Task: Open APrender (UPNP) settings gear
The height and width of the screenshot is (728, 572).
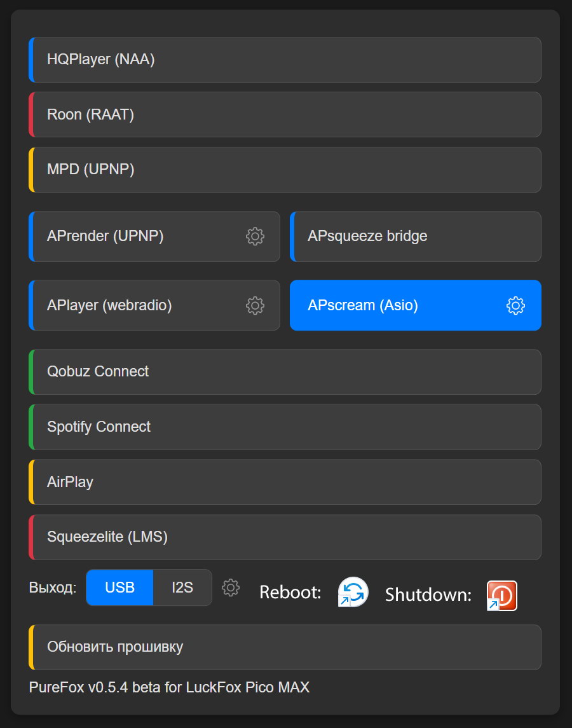Action: point(255,237)
